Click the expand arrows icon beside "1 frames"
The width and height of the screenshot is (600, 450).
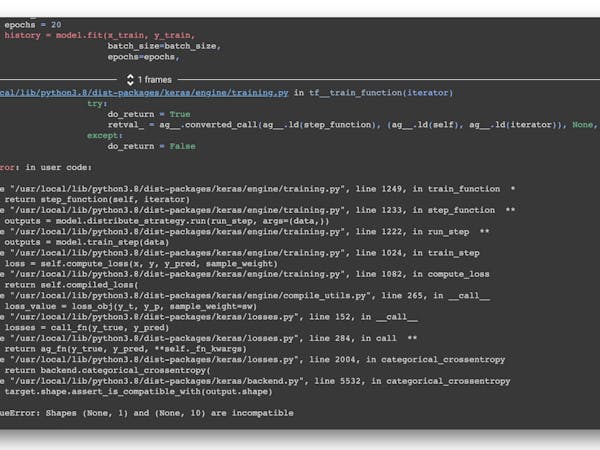pos(130,79)
